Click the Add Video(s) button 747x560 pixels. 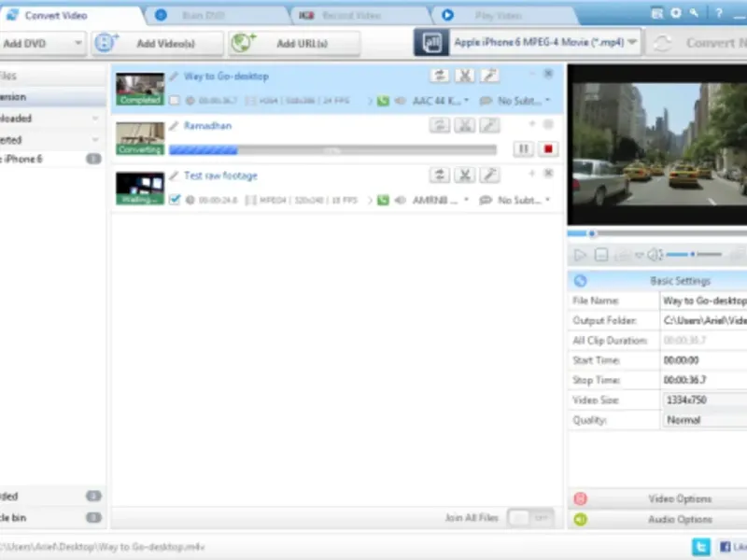pyautogui.click(x=158, y=43)
